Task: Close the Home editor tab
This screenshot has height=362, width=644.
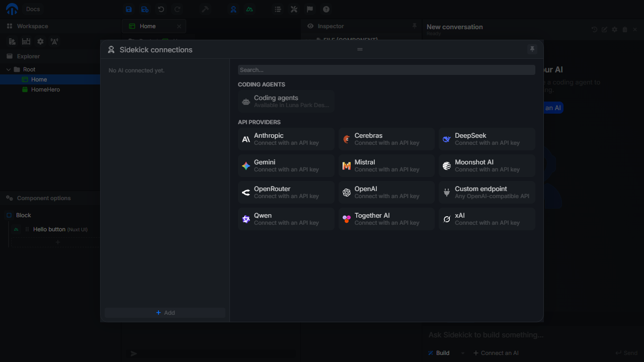Action: pos(179,26)
